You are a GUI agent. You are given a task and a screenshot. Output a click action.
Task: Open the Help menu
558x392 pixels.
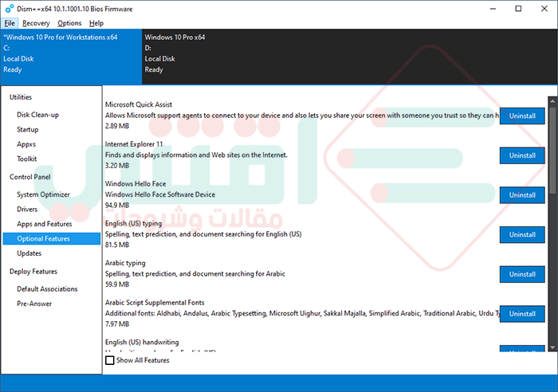pyautogui.click(x=96, y=23)
